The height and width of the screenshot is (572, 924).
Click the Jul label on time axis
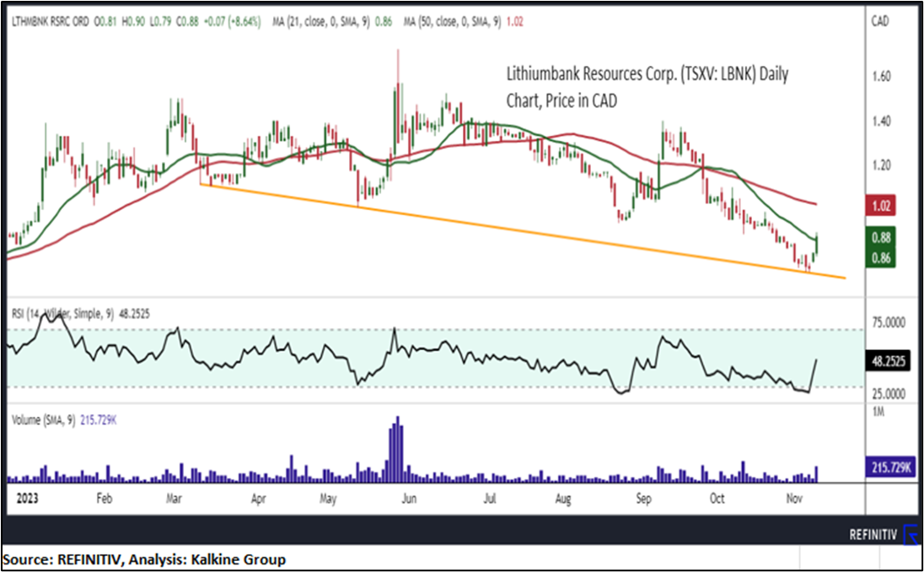click(x=489, y=499)
